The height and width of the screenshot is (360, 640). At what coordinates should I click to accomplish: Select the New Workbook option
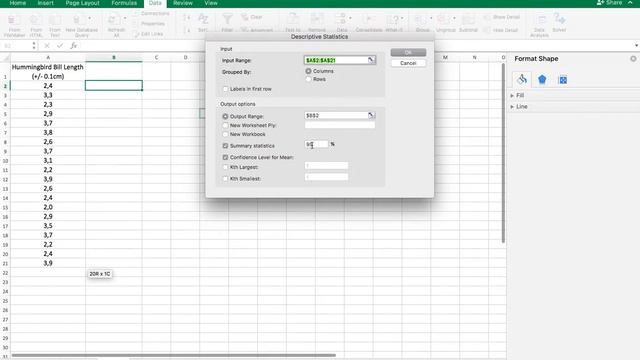[225, 134]
